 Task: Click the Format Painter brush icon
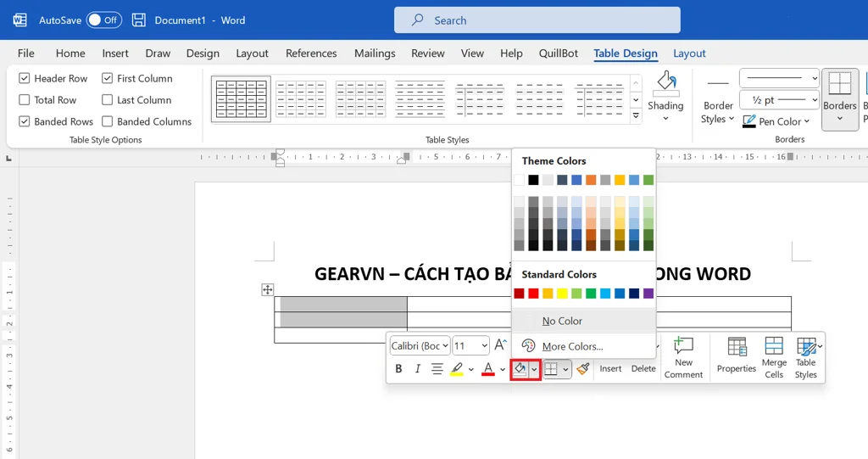click(582, 368)
